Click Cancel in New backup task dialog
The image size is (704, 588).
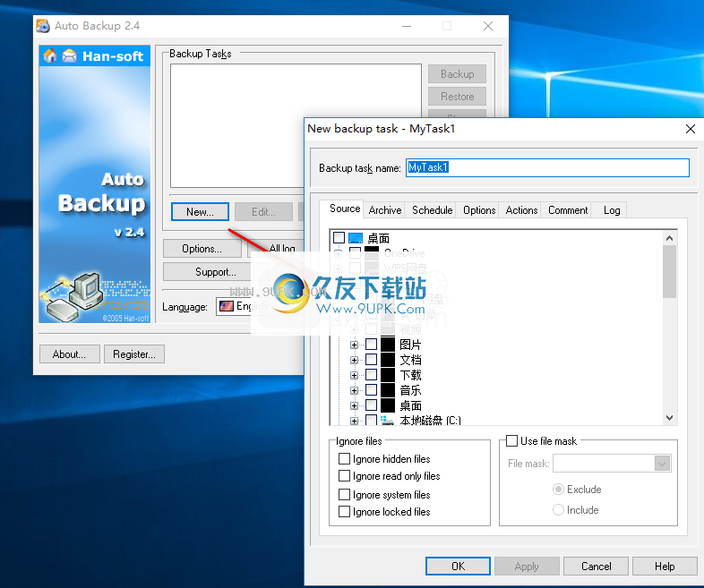point(596,566)
